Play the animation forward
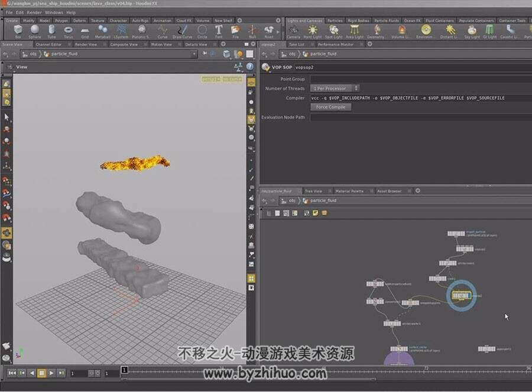Image resolution: width=532 pixels, height=392 pixels. coord(51,373)
